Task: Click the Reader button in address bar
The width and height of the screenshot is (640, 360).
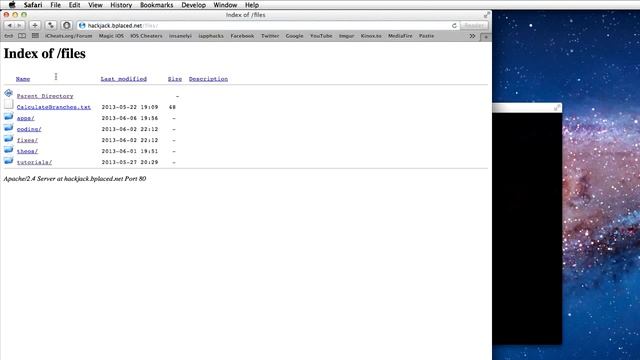Action: tap(474, 25)
